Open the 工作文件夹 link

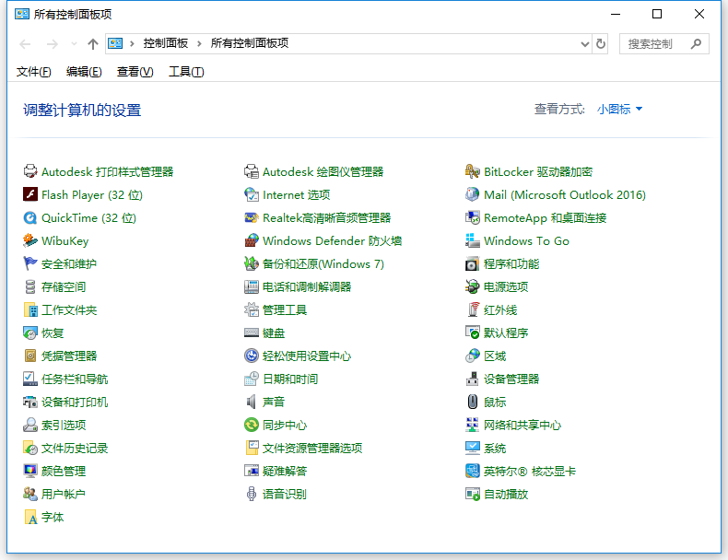[x=69, y=309]
